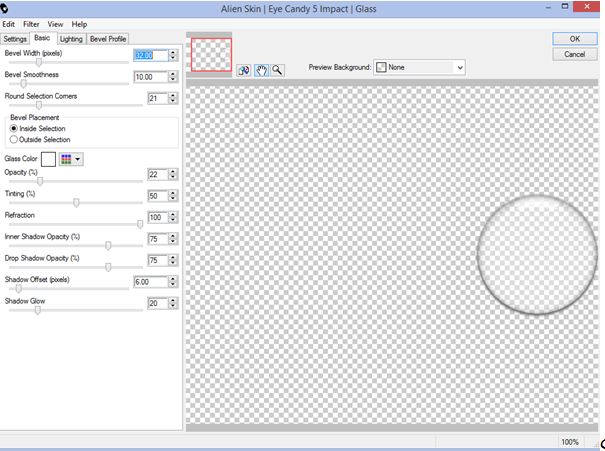605x451 pixels.
Task: Switch to the Lighting tab
Action: pyautogui.click(x=71, y=39)
